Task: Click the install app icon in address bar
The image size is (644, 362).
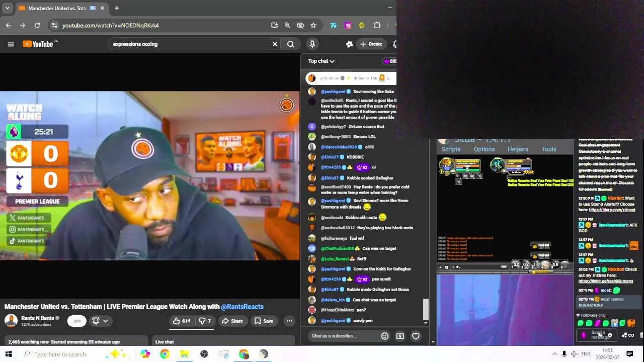Action: pyautogui.click(x=274, y=25)
